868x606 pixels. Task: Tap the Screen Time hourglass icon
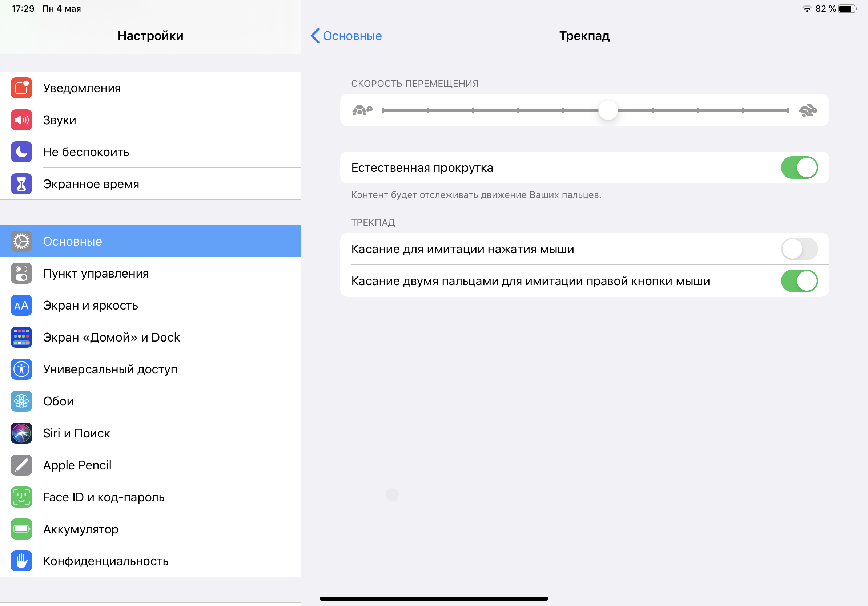pos(21,184)
